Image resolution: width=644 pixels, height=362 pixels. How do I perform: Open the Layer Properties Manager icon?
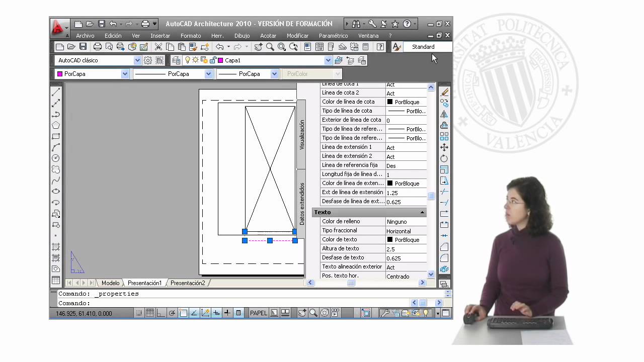[176, 60]
